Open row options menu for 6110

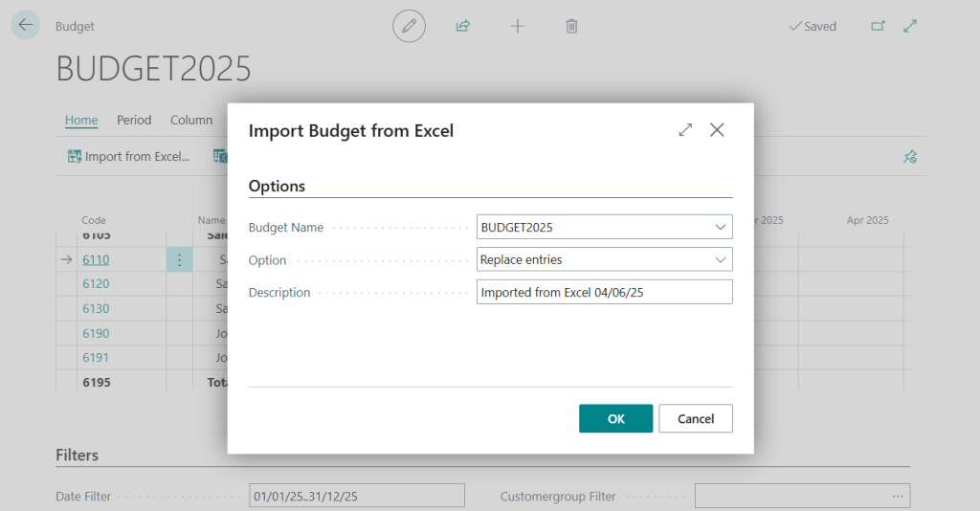(x=179, y=259)
